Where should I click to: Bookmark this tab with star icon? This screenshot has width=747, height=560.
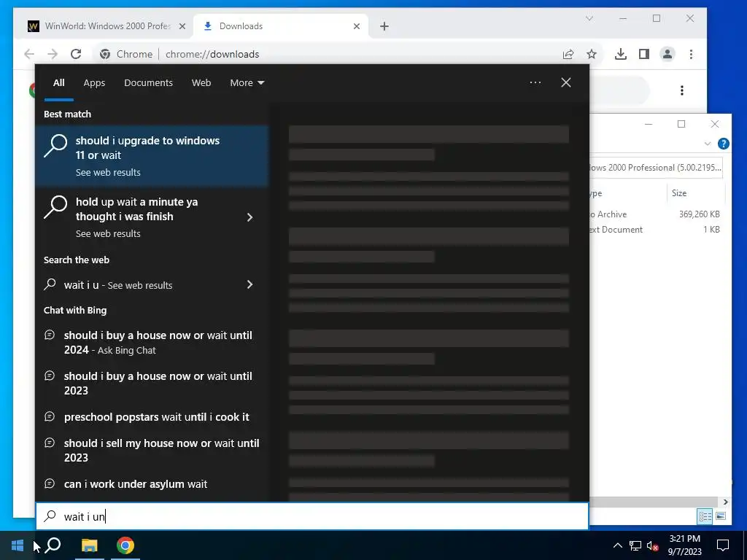592,54
